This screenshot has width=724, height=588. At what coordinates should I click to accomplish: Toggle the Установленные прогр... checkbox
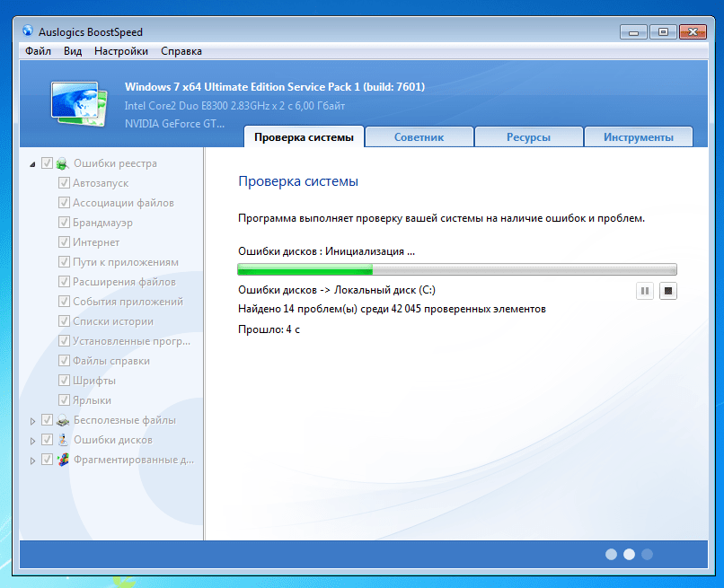click(64, 341)
